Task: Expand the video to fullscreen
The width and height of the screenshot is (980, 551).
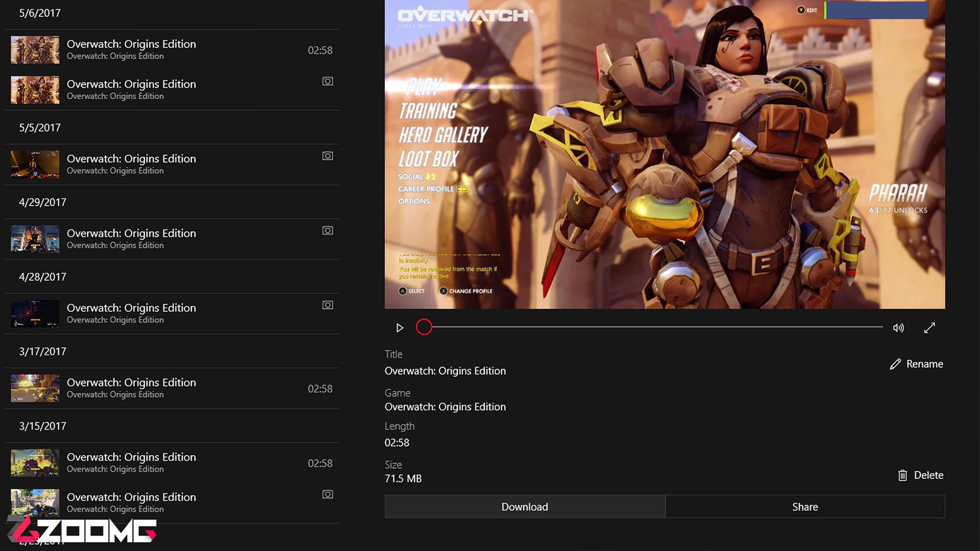Action: coord(929,328)
